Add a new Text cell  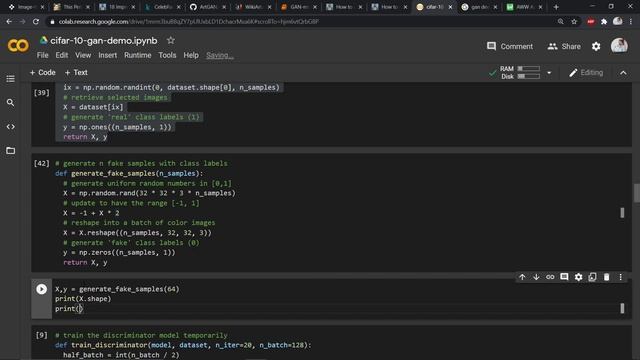[76, 72]
